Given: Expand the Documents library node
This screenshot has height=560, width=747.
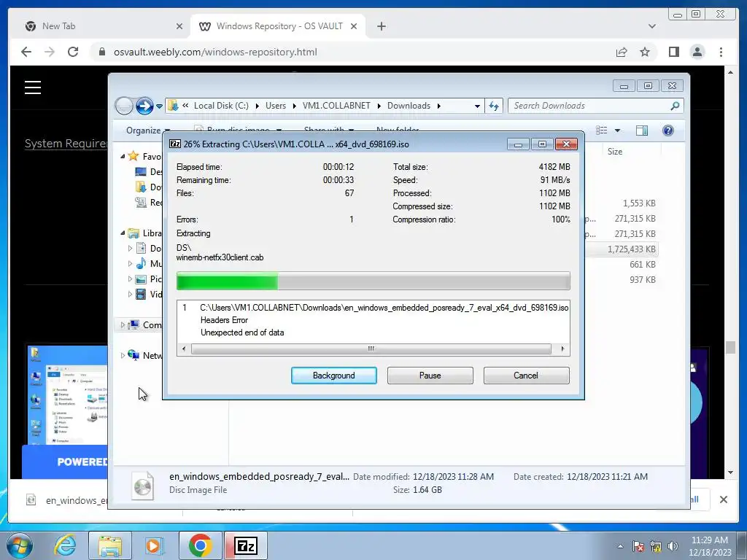Looking at the screenshot, I should (130, 248).
